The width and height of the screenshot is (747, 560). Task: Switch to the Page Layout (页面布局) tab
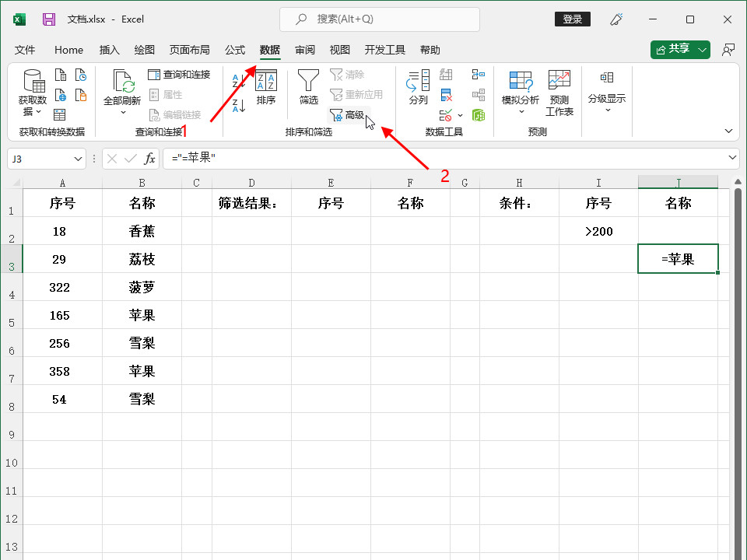(x=189, y=50)
